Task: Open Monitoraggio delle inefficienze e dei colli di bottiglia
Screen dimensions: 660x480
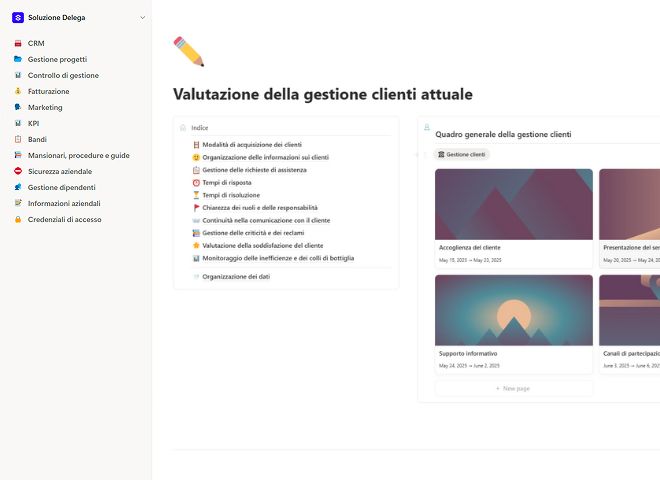Action: coord(278,258)
